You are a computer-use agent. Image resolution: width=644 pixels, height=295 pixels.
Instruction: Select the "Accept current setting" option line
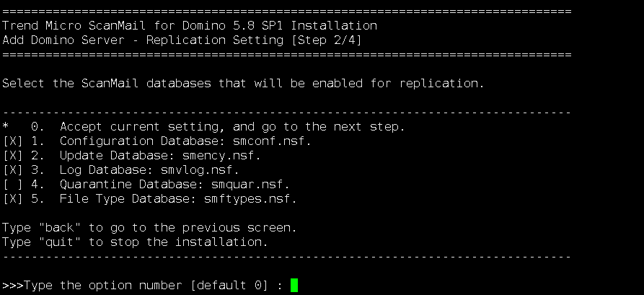231,127
